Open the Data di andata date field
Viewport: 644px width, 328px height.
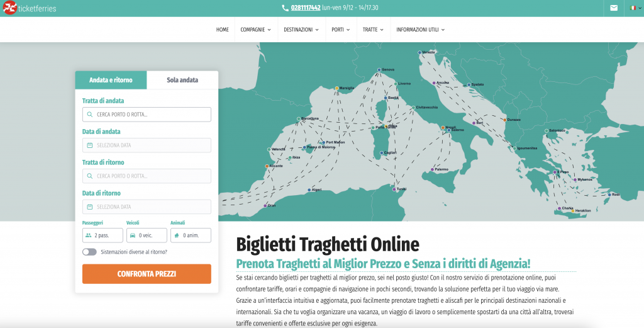coord(147,145)
